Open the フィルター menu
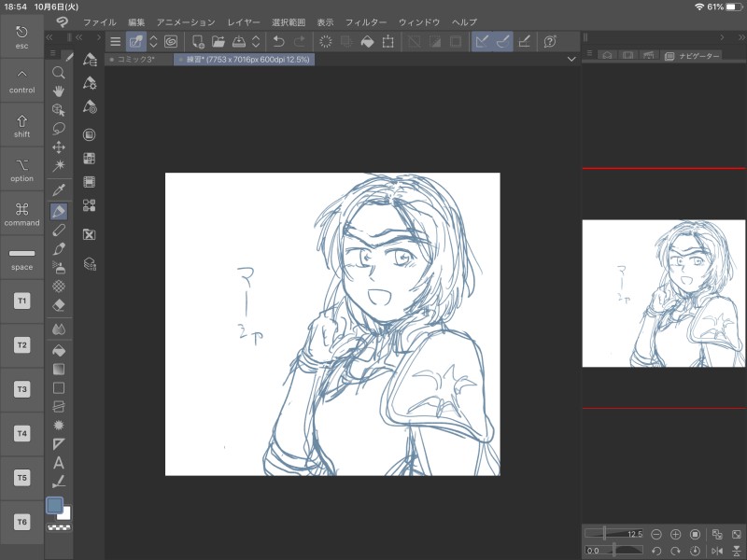 coord(366,21)
